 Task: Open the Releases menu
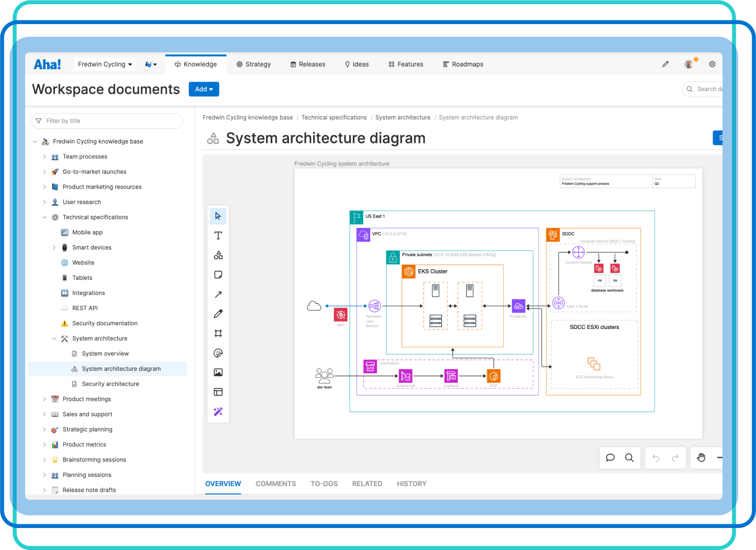point(308,64)
